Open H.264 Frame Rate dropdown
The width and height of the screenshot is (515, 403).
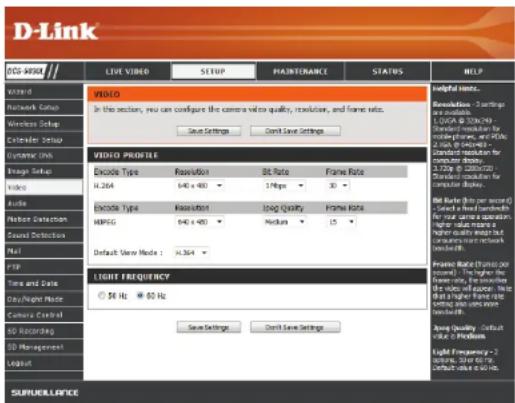click(338, 185)
